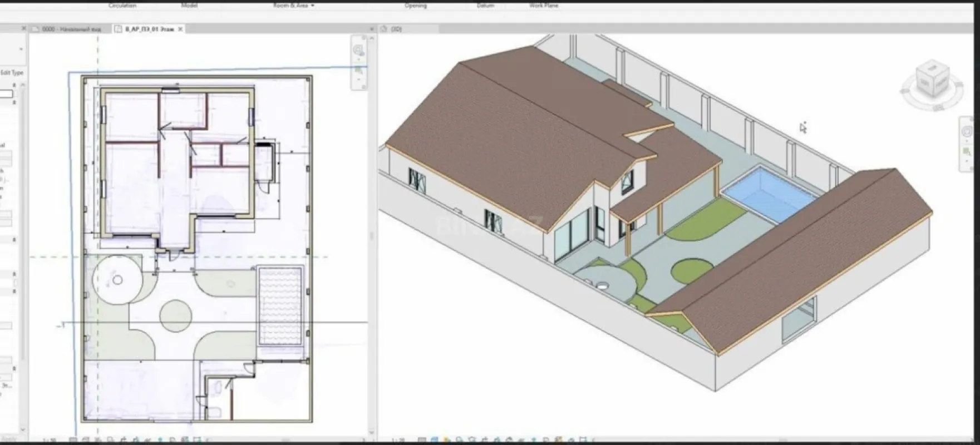The height and width of the screenshot is (445, 980).
Task: Click the Edit Type button
Action: (x=11, y=73)
